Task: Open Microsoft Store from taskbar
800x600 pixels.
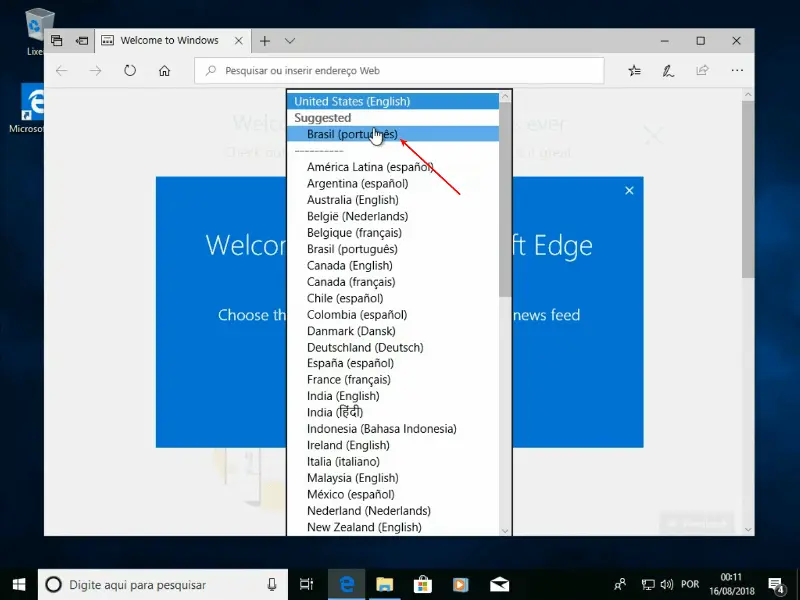Action: click(422, 585)
